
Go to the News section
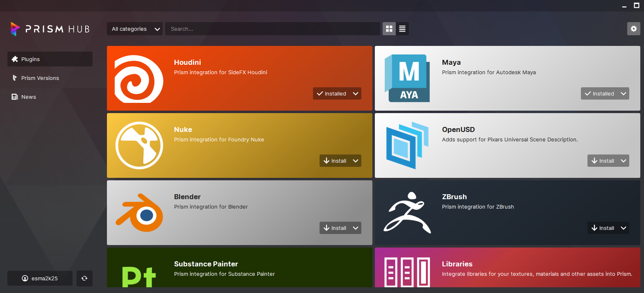point(28,97)
